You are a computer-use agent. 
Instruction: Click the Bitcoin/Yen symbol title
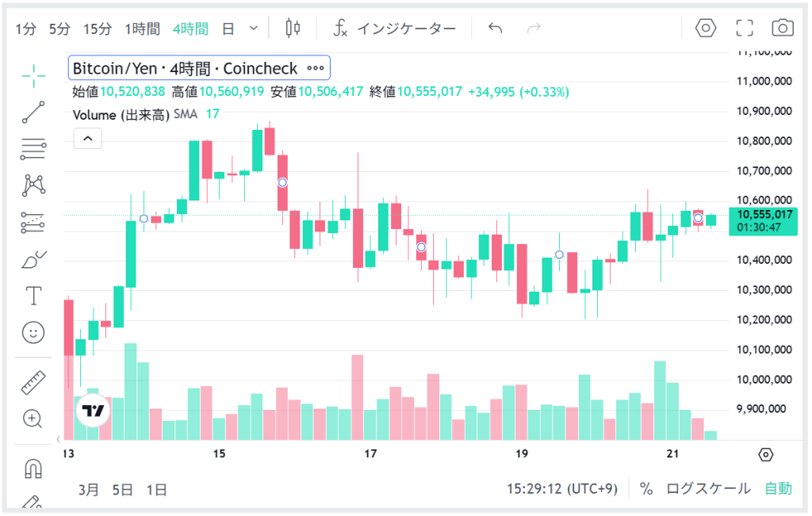coord(185,68)
